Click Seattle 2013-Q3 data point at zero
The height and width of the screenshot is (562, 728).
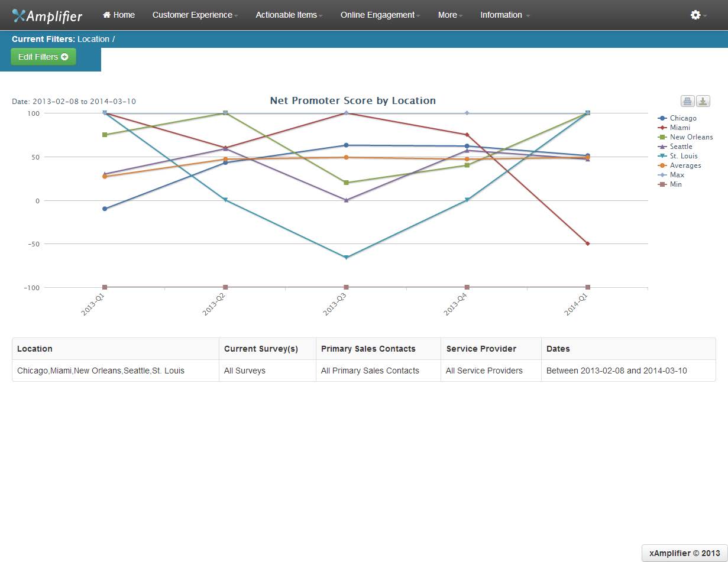pos(346,200)
